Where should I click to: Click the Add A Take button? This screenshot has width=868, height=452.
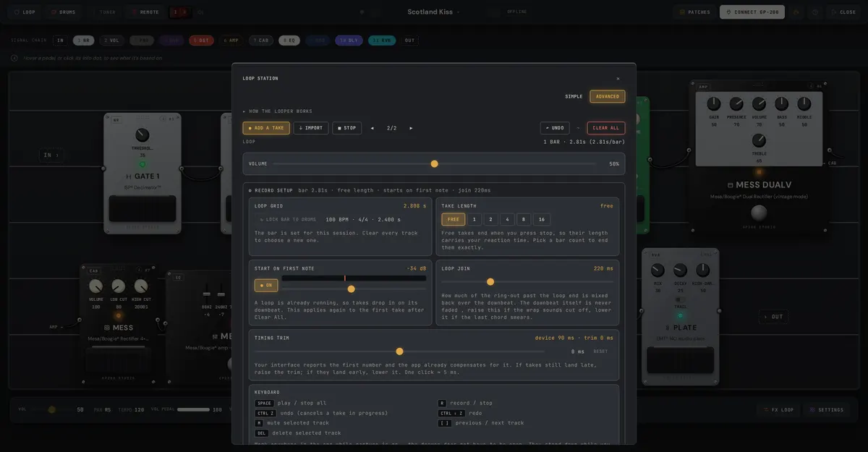tap(266, 128)
